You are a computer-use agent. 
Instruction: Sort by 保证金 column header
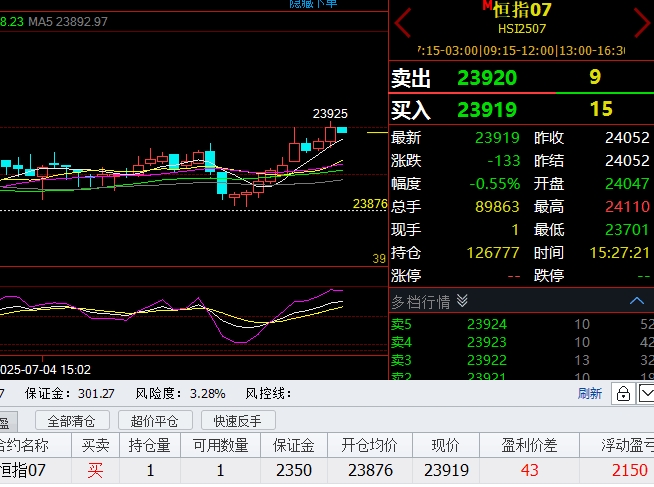pos(294,445)
